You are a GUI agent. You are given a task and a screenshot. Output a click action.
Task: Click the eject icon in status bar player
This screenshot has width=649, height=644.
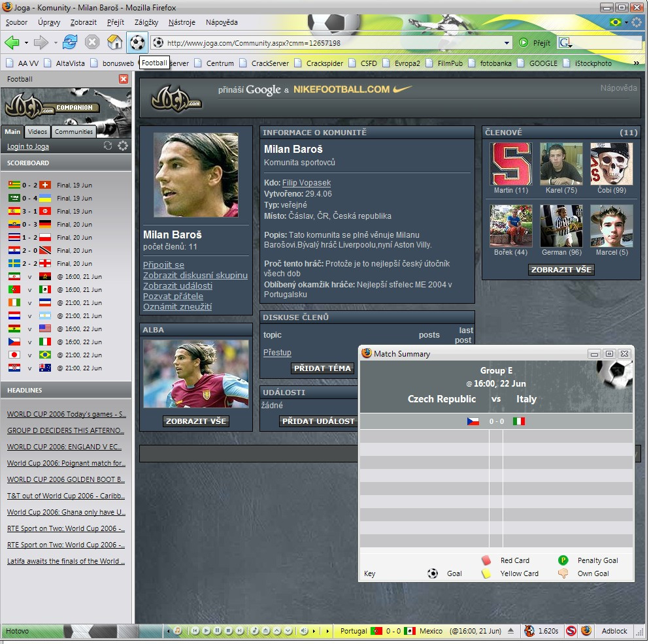click(x=266, y=631)
